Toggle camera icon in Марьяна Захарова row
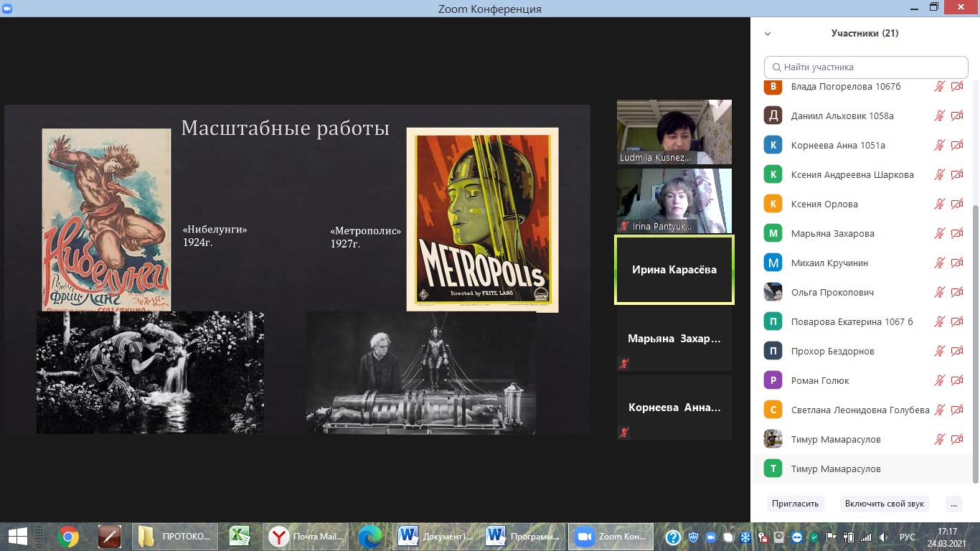Viewport: 980px width, 551px height. pyautogui.click(x=957, y=233)
